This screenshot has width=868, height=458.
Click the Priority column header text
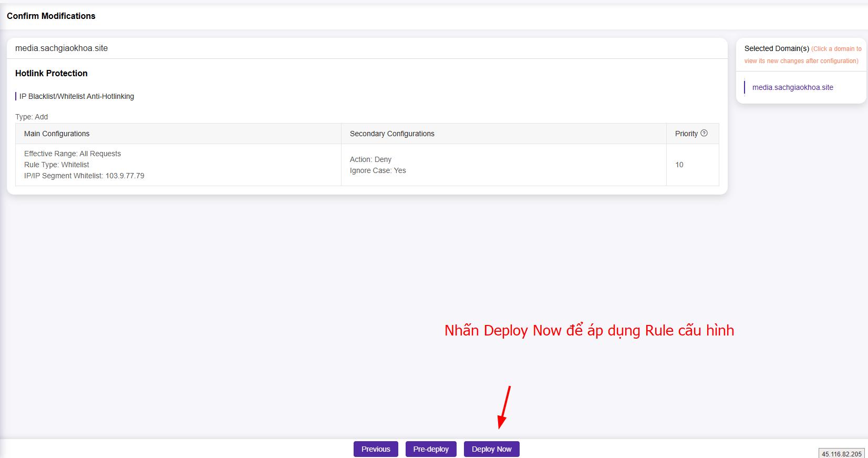pyautogui.click(x=686, y=134)
